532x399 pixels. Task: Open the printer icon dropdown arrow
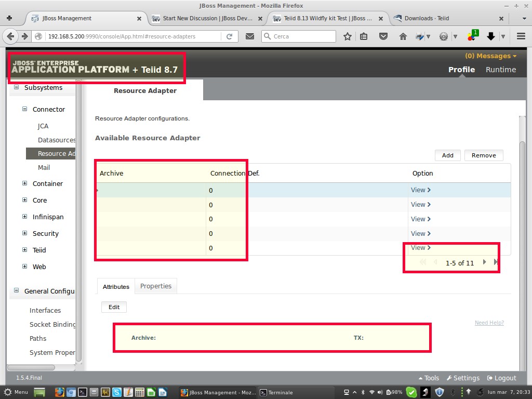(429, 37)
